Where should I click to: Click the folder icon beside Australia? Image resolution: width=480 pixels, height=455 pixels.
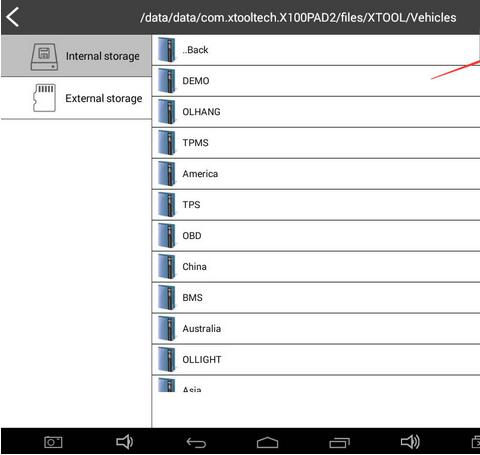pyautogui.click(x=166, y=329)
